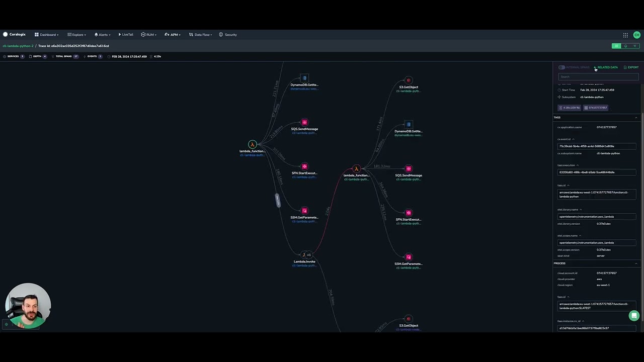Click the Trace Id text in breadcrumb
The width and height of the screenshot is (644, 362).
[73, 46]
